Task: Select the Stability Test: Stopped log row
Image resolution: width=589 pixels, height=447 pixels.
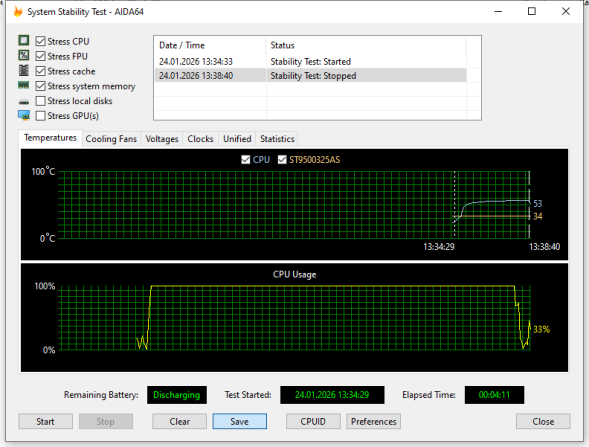Action: pos(311,76)
